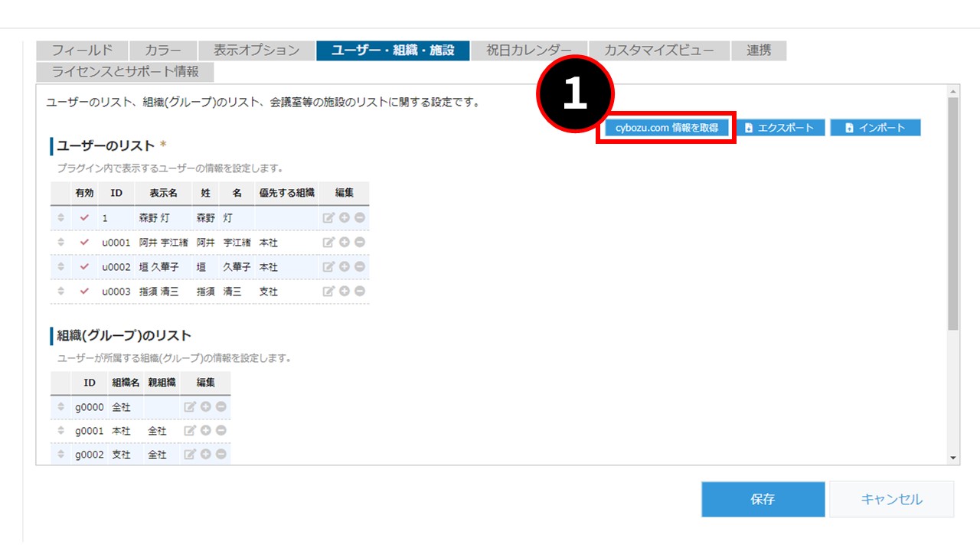
Task: Add a row after user ID 1
Action: (x=345, y=218)
